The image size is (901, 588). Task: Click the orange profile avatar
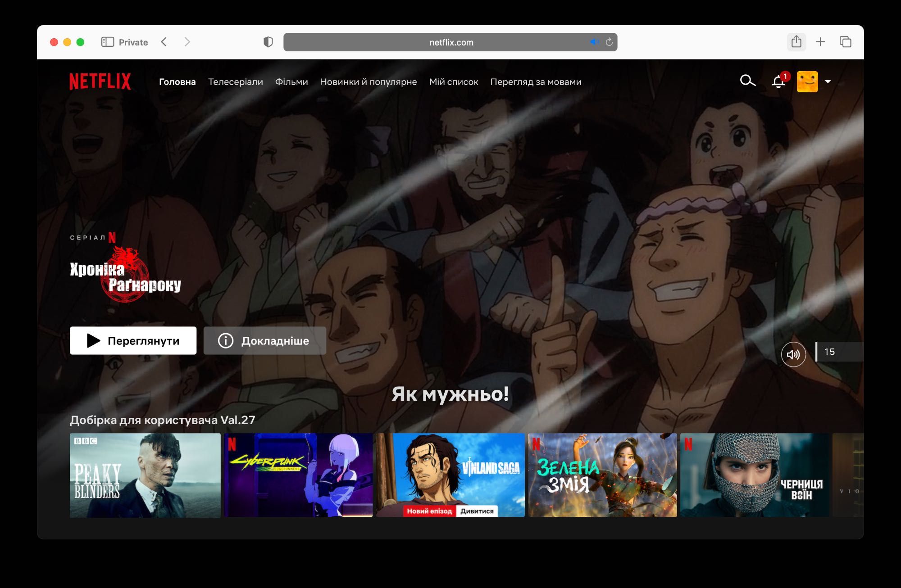click(x=807, y=81)
